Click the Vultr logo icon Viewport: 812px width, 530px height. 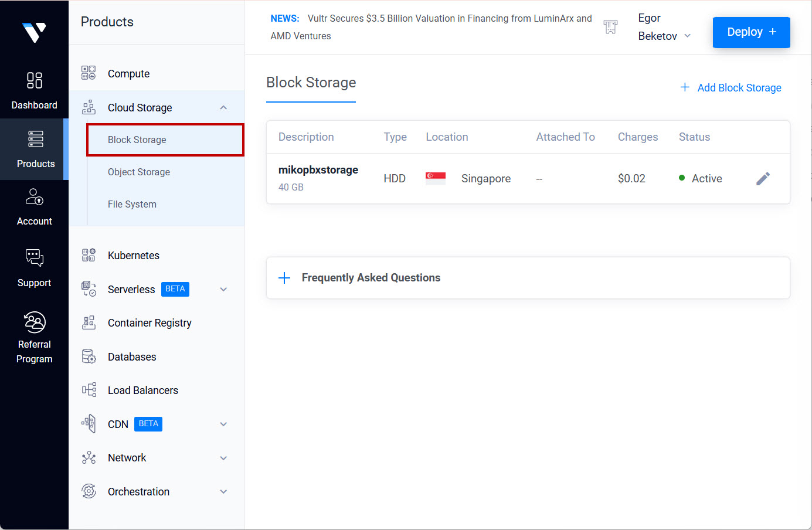pos(34,32)
